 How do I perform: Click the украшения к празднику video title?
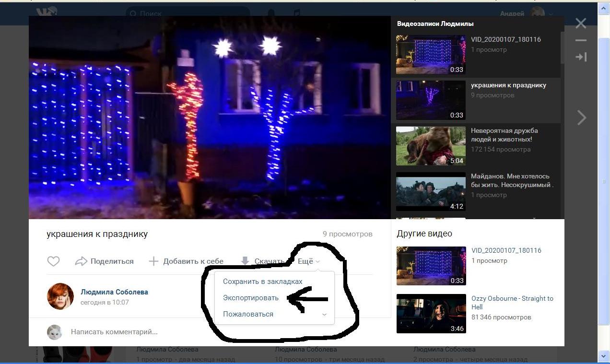(x=97, y=234)
